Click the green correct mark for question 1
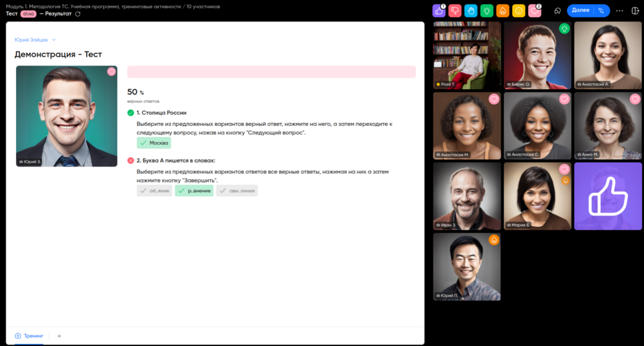This screenshot has width=644, height=346. tap(130, 113)
